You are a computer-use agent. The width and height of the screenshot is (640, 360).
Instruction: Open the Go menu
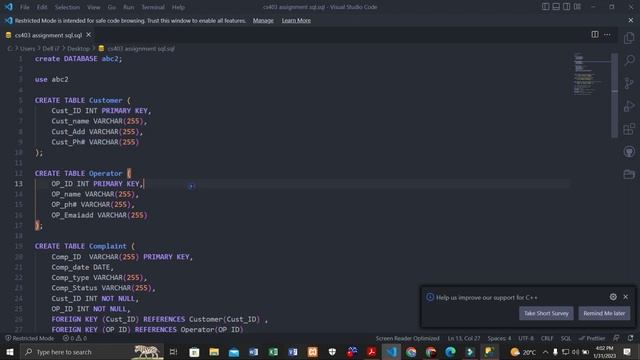111,7
